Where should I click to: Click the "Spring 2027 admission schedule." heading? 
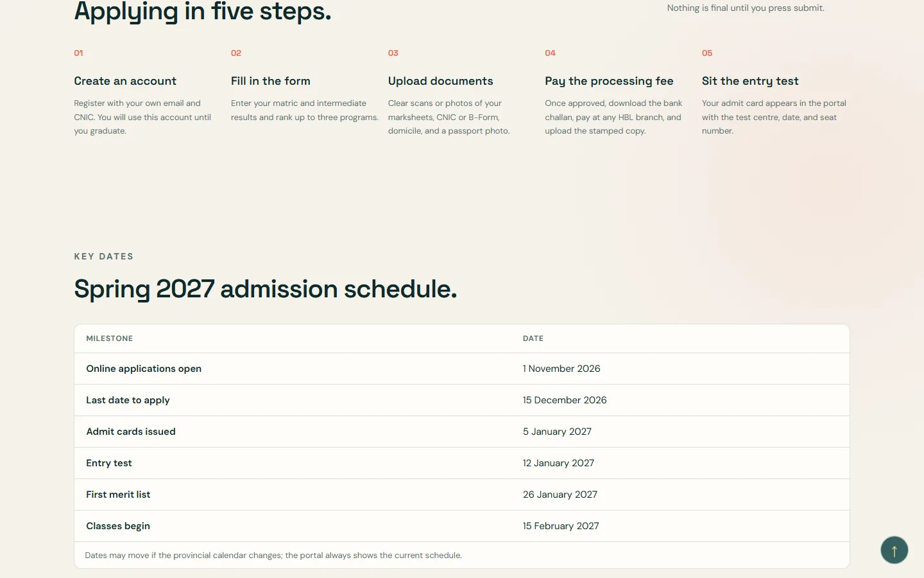pyautogui.click(x=266, y=289)
